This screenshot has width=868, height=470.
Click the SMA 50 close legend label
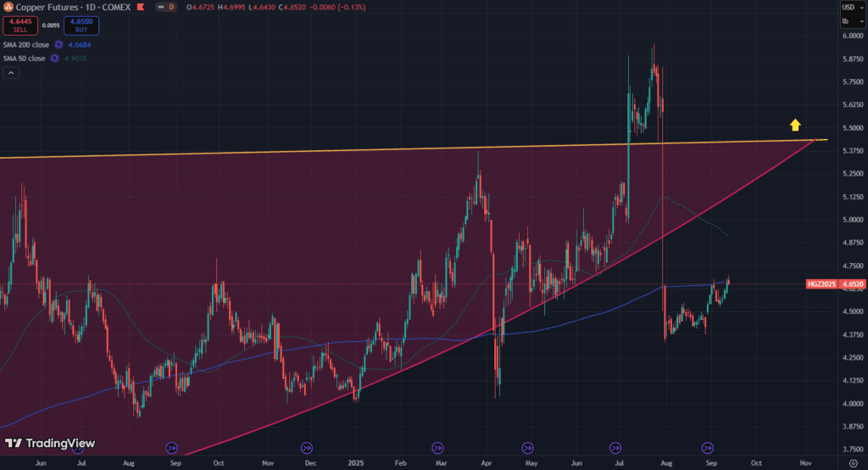pyautogui.click(x=24, y=58)
